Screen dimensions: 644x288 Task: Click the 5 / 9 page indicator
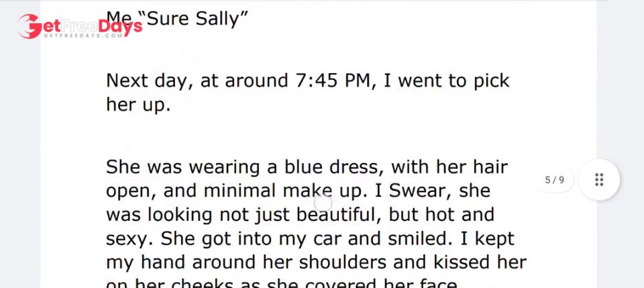pos(555,180)
